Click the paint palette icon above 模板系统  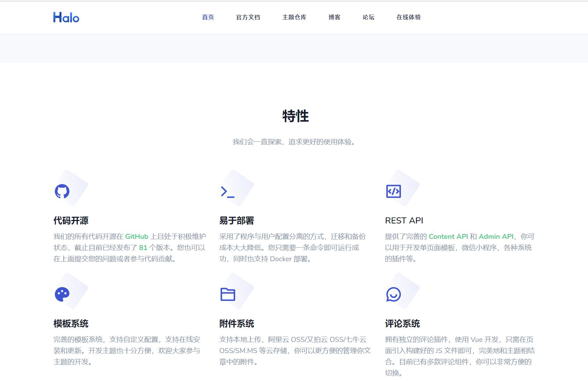(x=62, y=294)
